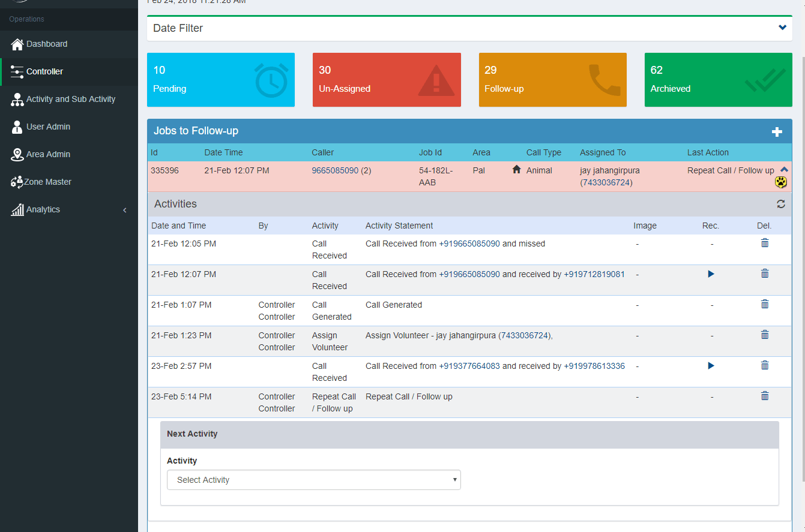Open the Select Activity dropdown
Viewport: 805px width, 532px height.
314,480
